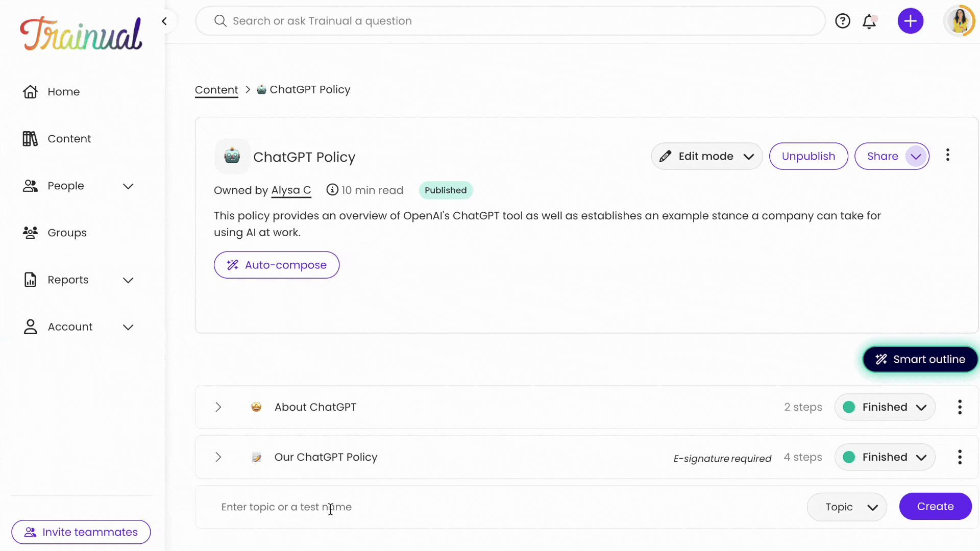Image resolution: width=980 pixels, height=551 pixels.
Task: Open the user profile avatar
Action: click(959, 21)
